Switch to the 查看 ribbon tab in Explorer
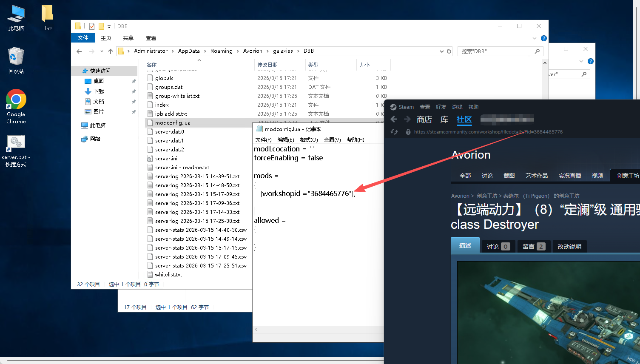The height and width of the screenshot is (364, 640). [x=151, y=38]
